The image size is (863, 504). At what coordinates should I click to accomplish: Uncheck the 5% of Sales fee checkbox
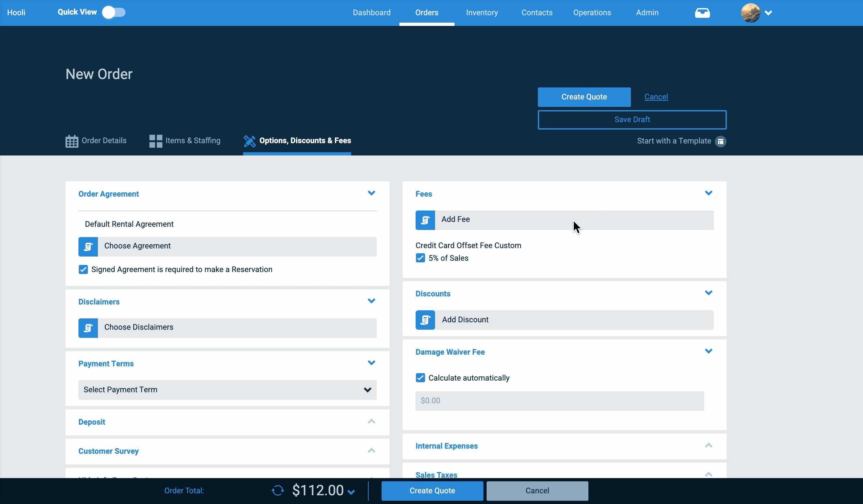click(420, 258)
